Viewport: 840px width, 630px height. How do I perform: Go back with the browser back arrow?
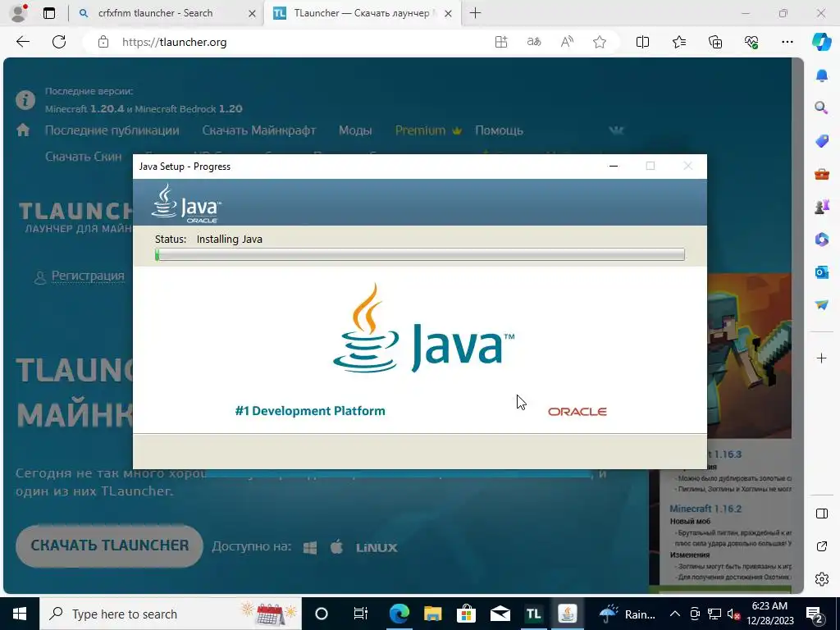point(22,42)
